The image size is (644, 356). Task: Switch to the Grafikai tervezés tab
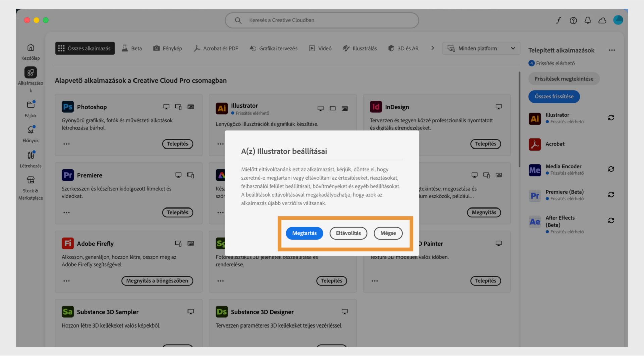[x=273, y=48]
